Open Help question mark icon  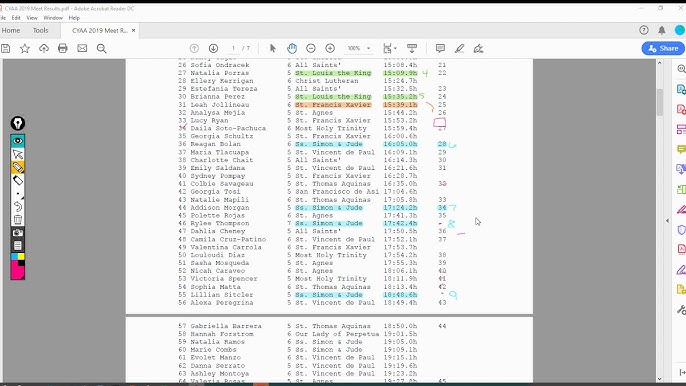point(644,30)
